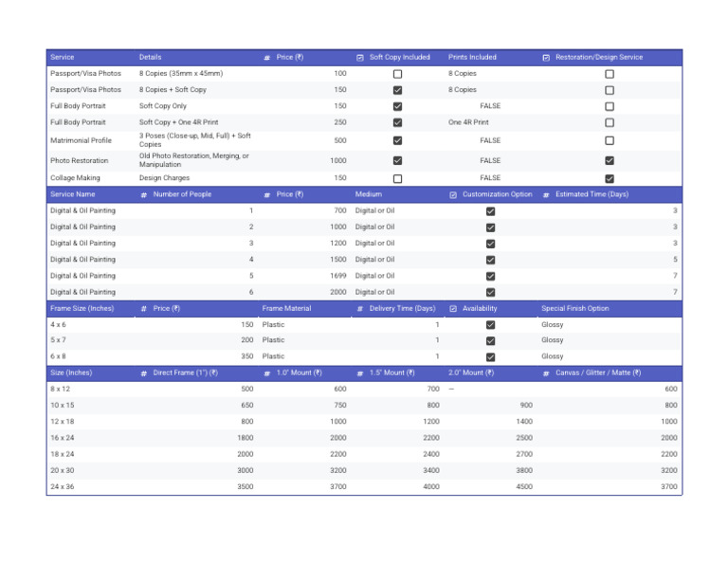The width and height of the screenshot is (728, 563).
Task: Select the 20 x 30 size cell
Action: (91, 470)
